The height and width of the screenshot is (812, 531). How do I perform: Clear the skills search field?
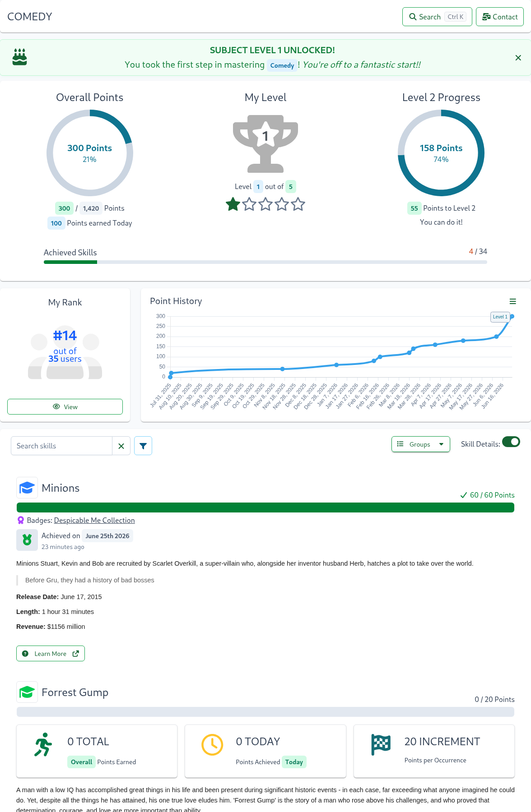(121, 446)
